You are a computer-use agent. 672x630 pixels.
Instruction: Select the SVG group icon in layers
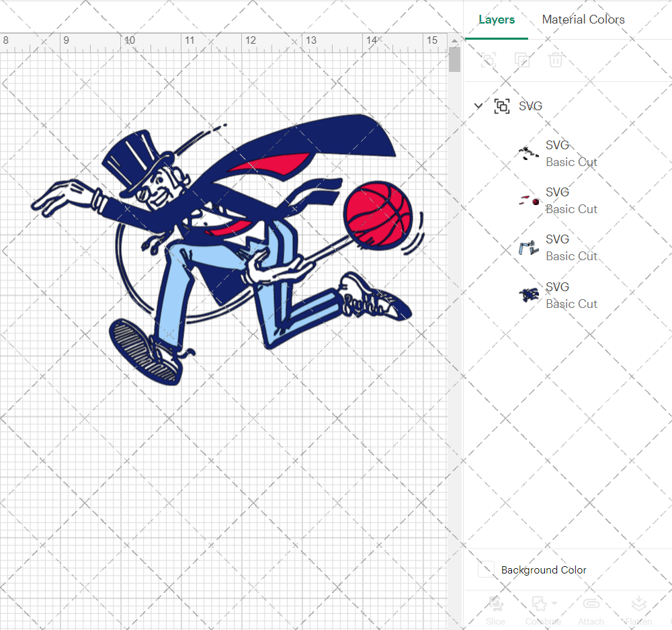(502, 106)
